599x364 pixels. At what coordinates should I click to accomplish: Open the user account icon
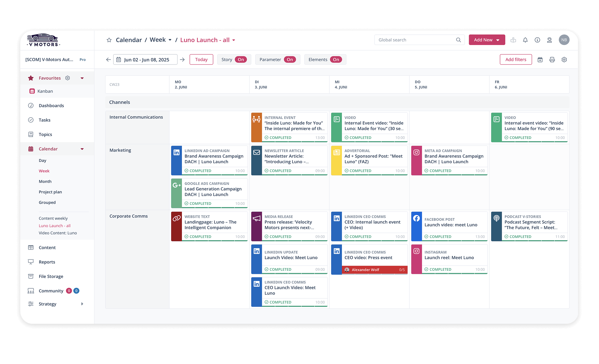tap(549, 40)
